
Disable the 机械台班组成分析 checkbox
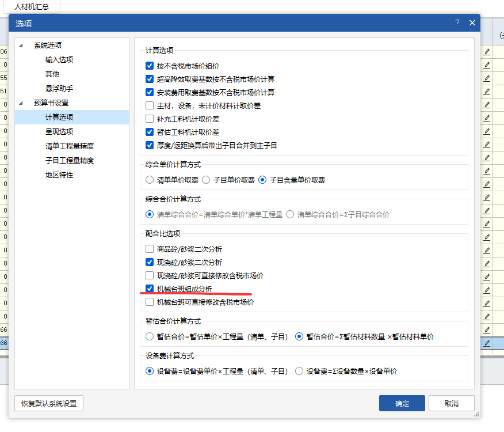coord(149,289)
